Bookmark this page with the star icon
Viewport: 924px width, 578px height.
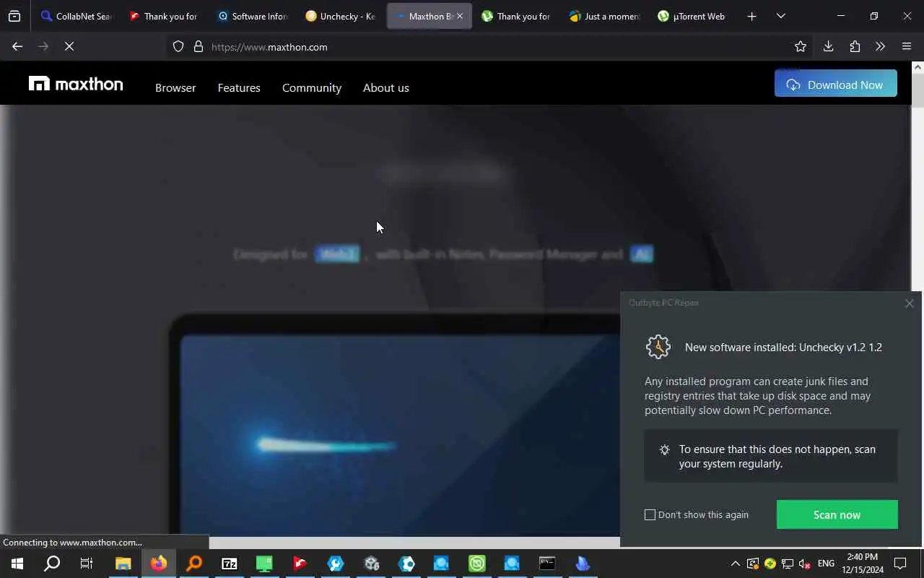[x=801, y=46]
